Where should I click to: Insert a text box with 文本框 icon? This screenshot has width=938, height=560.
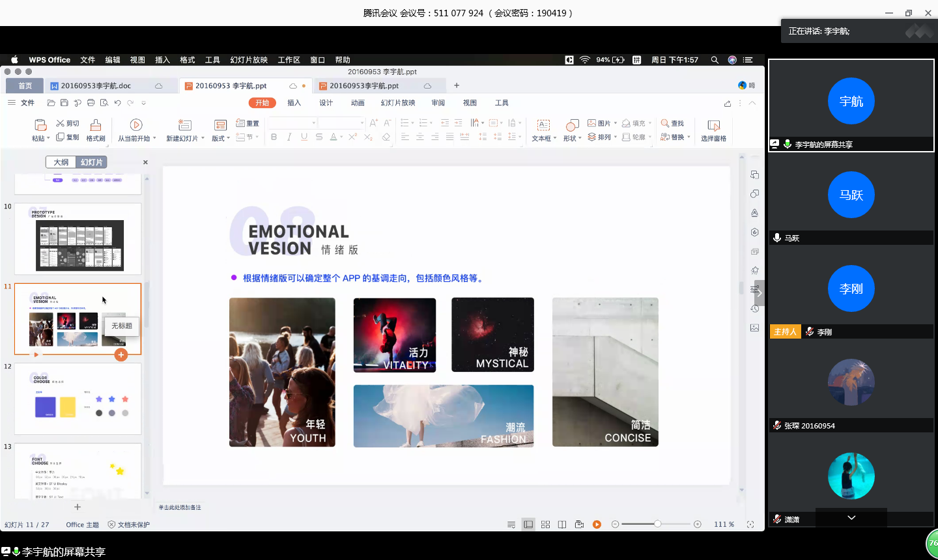point(543,125)
